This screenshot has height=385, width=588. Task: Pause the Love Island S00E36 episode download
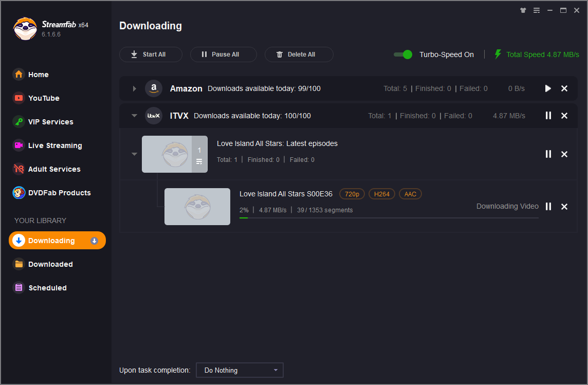(x=548, y=206)
